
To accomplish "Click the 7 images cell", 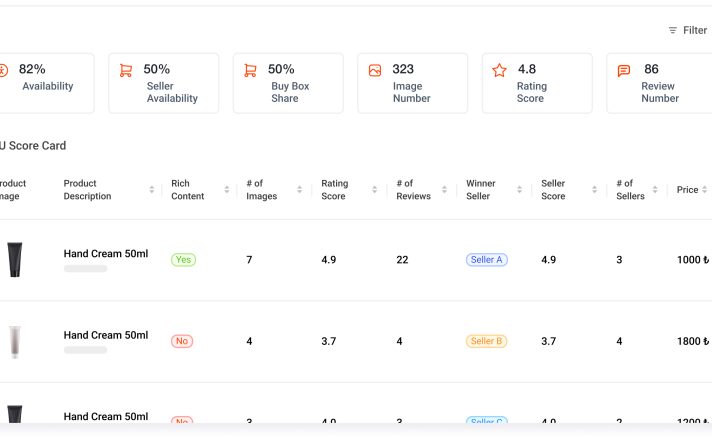I will (x=249, y=260).
